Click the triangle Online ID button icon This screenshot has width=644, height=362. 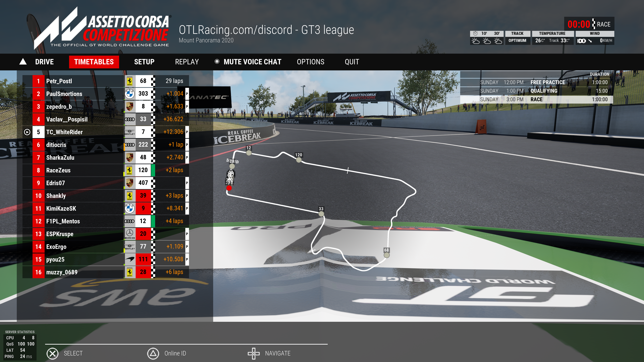tap(153, 353)
